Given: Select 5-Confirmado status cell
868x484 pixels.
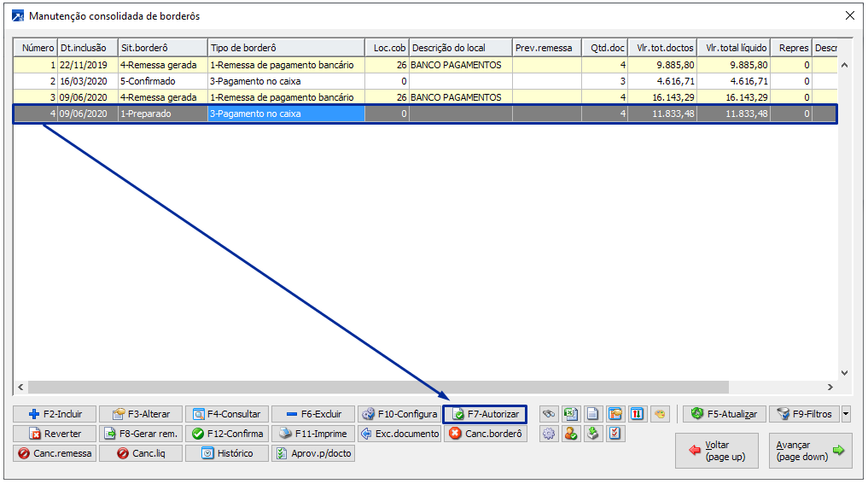Looking at the screenshot, I should point(163,81).
